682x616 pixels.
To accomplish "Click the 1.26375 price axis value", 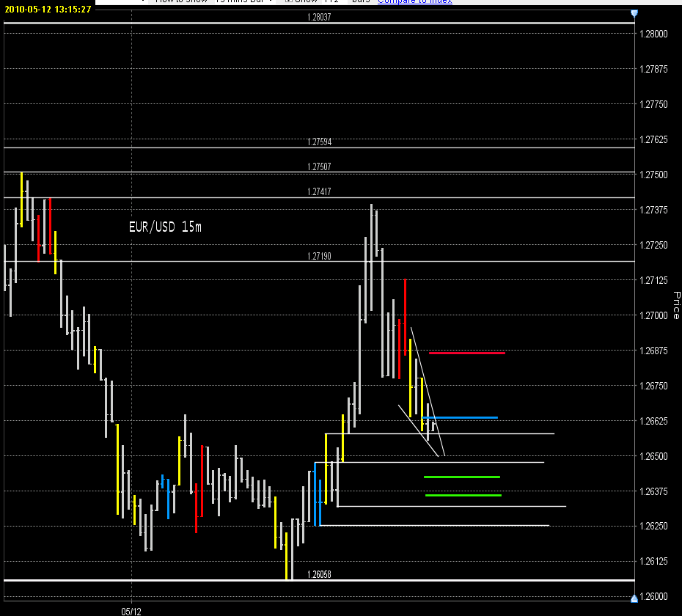I will coord(653,491).
